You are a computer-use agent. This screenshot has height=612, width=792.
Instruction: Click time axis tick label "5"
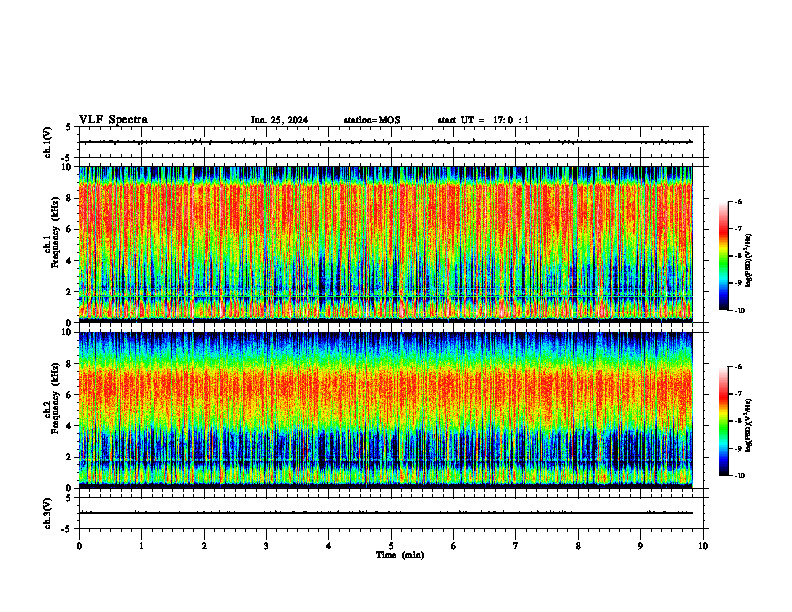pyautogui.click(x=391, y=546)
